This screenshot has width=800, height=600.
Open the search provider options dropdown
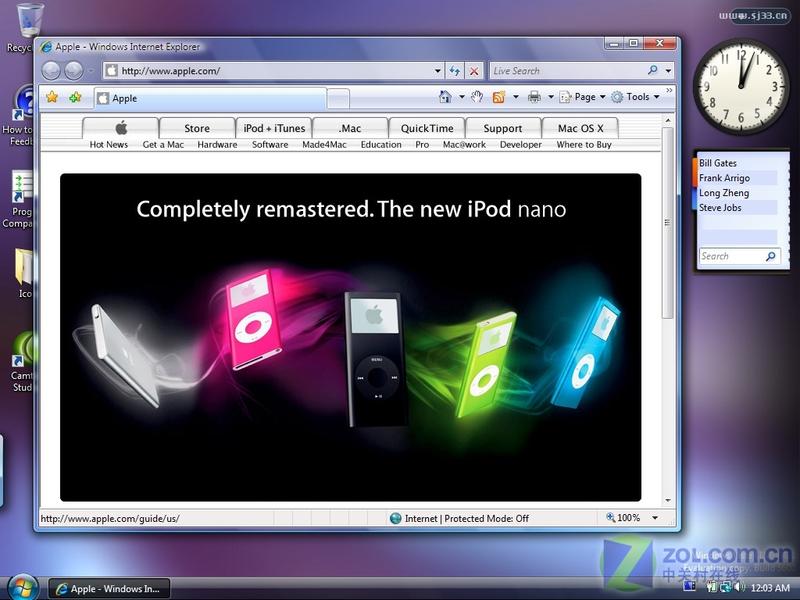click(668, 71)
